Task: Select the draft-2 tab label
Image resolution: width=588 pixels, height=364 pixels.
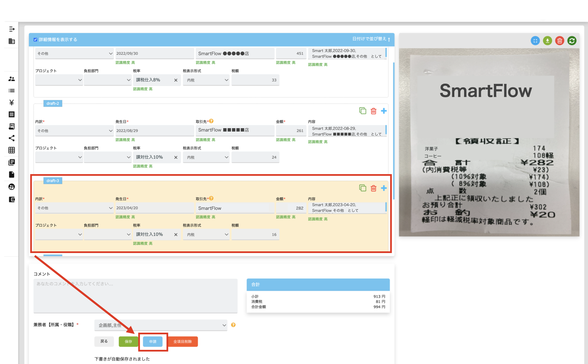Action: pos(53,104)
